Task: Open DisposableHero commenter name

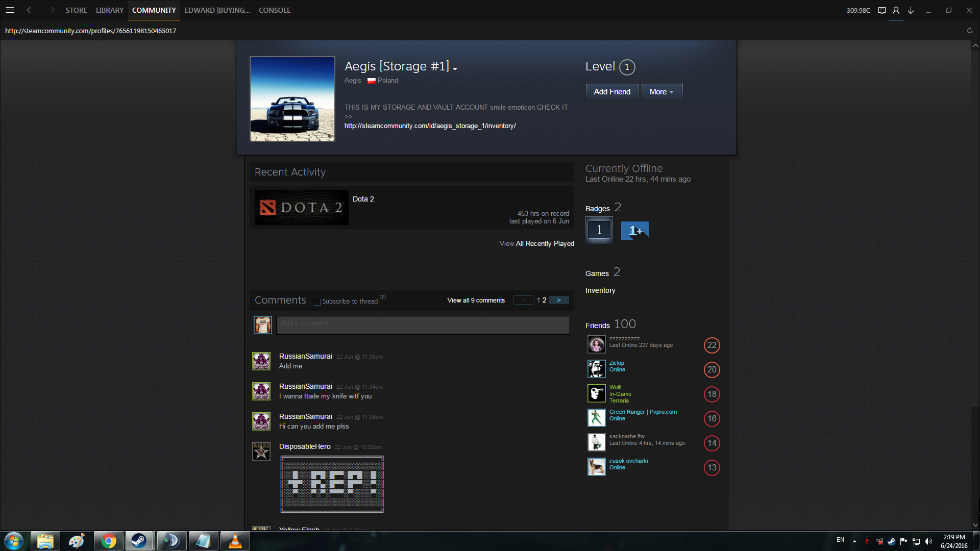Action: [x=305, y=447]
